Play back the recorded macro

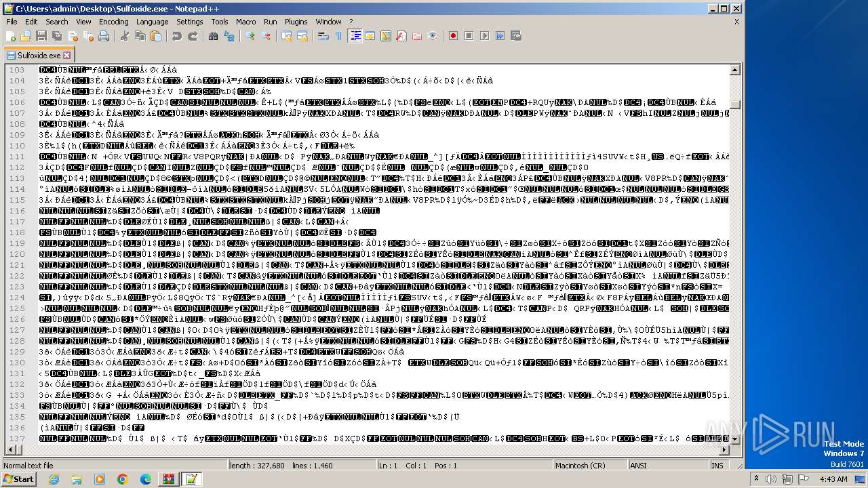point(484,36)
